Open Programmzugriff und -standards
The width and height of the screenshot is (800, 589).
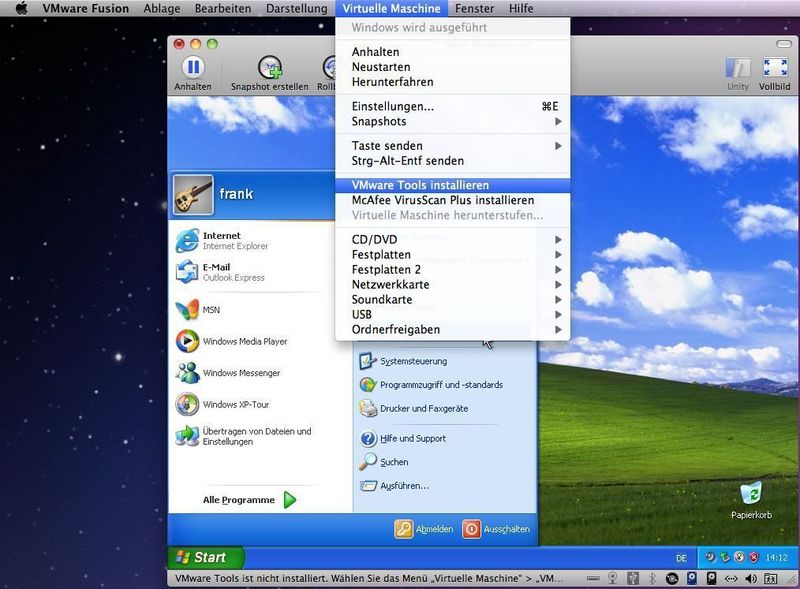click(431, 385)
